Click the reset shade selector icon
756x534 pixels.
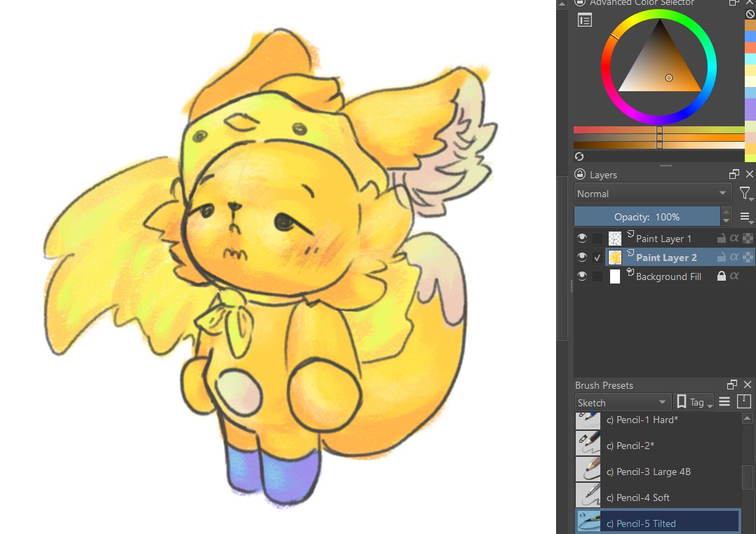coord(579,156)
